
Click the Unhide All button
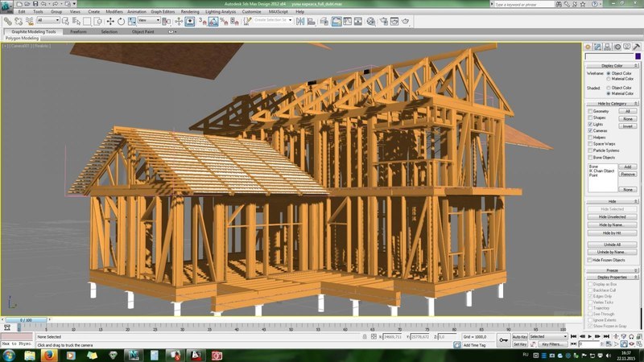click(x=612, y=245)
